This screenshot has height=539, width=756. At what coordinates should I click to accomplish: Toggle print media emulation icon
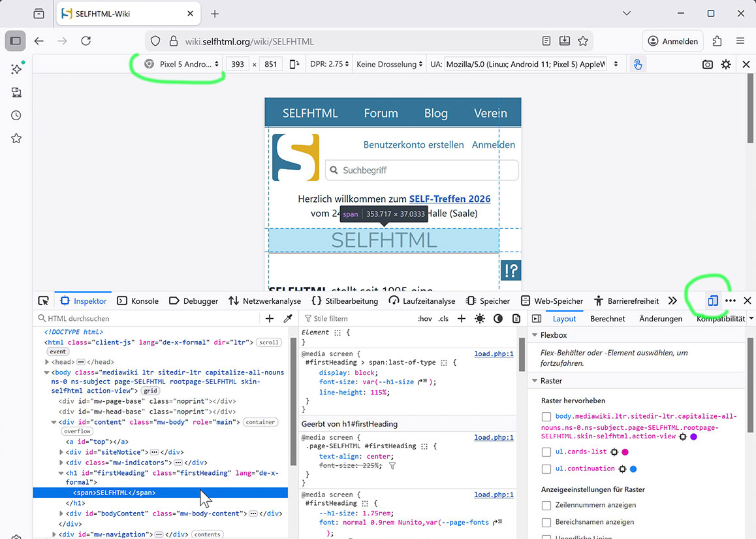coord(516,318)
